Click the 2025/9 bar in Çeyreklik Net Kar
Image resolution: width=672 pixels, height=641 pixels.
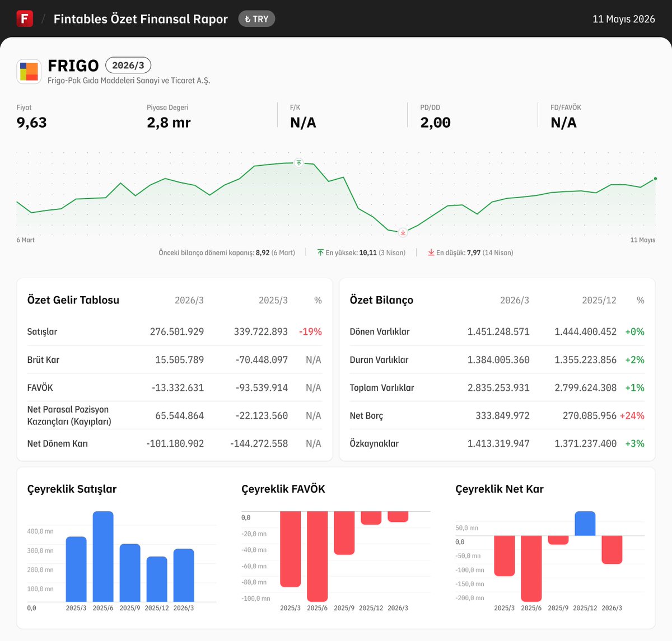(558, 540)
